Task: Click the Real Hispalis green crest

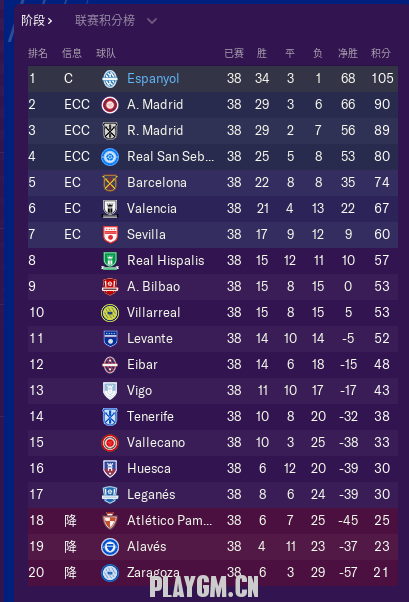Action: 110,261
